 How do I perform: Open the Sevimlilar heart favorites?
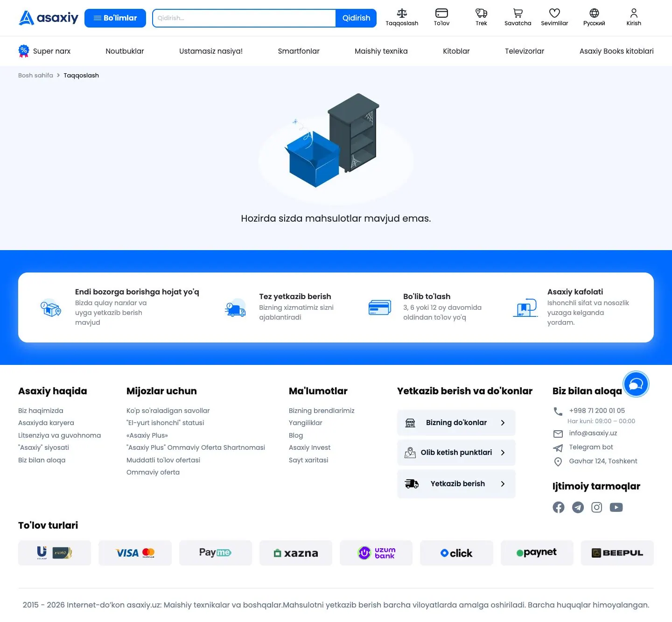(554, 18)
